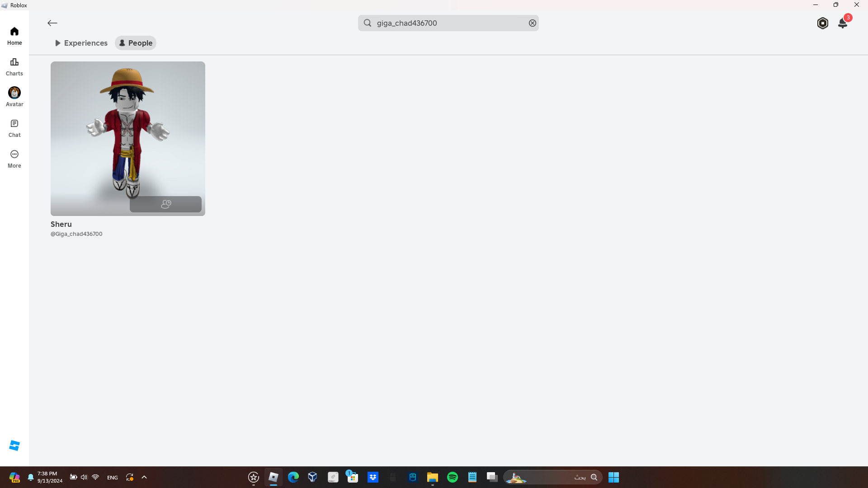Open Charts in the sidebar

[14, 66]
